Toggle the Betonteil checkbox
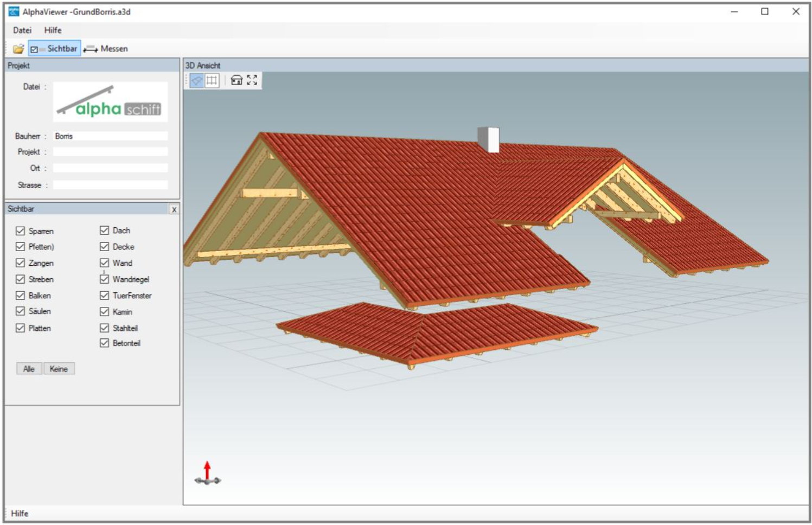Screen dimensions: 812x525 click(105, 343)
